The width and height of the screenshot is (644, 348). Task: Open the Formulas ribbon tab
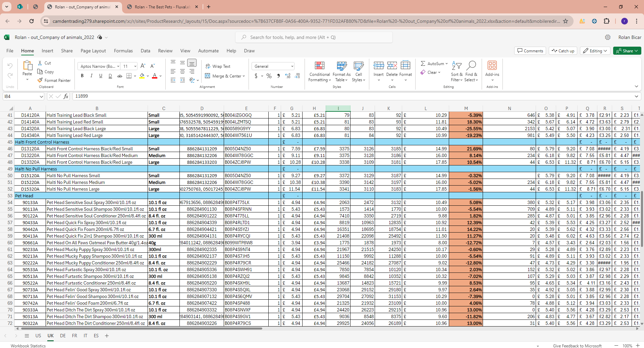coord(123,51)
